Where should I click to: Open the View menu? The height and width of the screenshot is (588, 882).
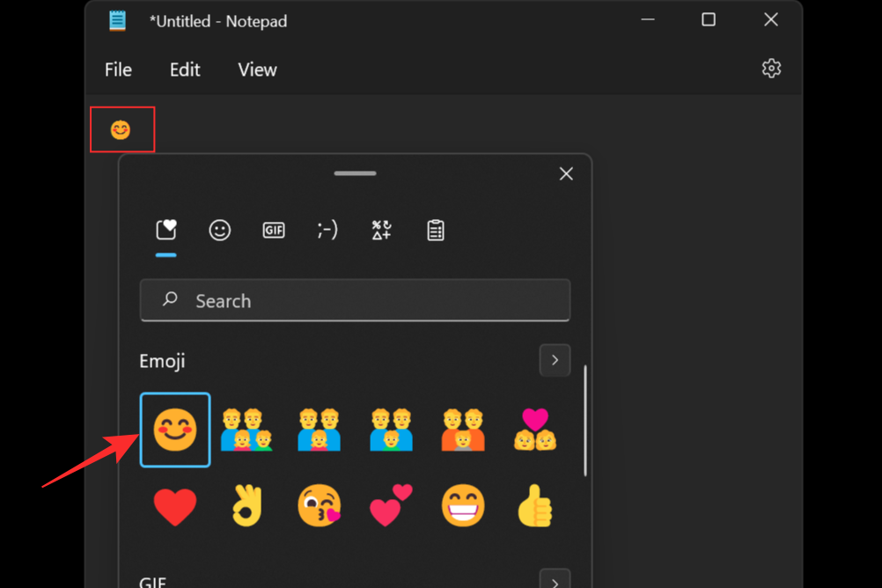[x=257, y=70]
